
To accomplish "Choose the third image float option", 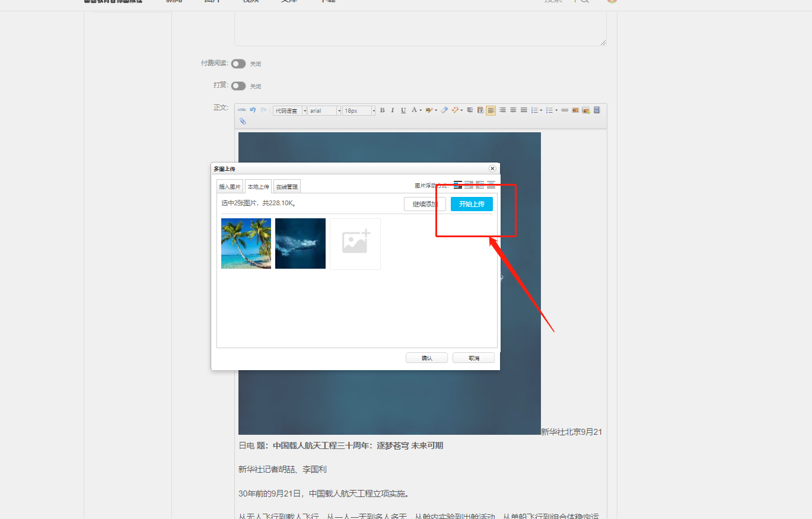I will click(x=480, y=185).
